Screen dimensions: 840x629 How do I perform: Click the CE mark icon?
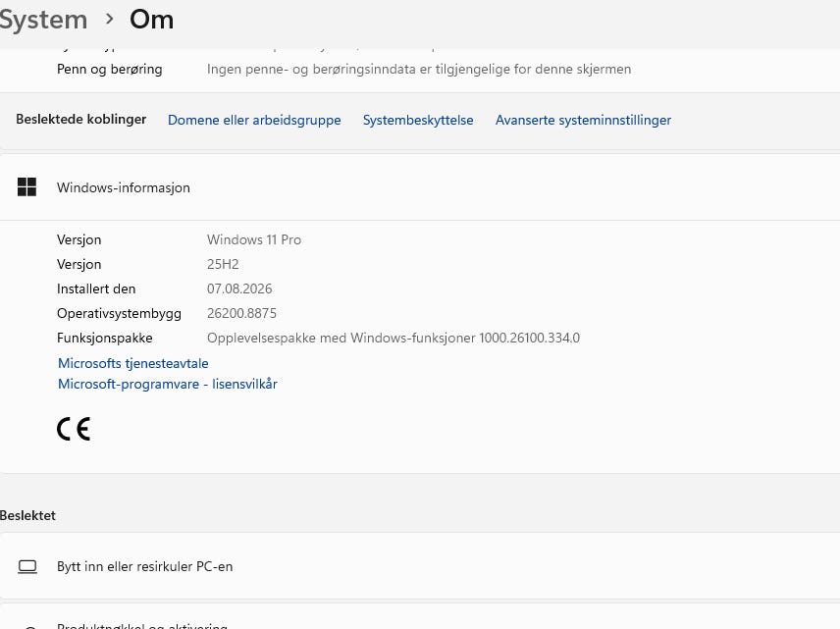pos(74,429)
